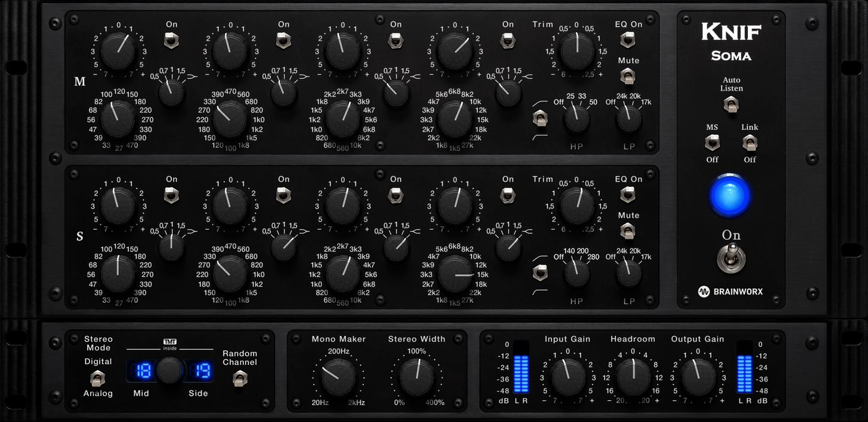Toggle the M channel shelf shape switch
The width and height of the screenshot is (868, 422).
[540, 118]
